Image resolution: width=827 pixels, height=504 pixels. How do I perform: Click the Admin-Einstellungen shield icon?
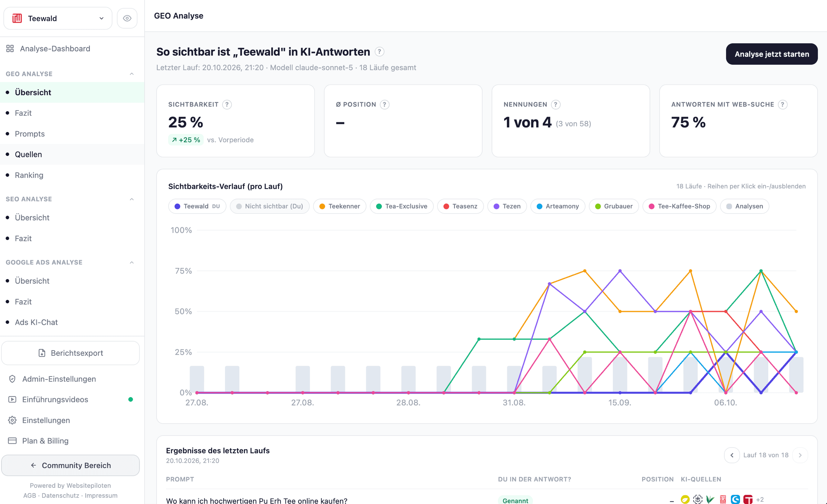(x=12, y=379)
